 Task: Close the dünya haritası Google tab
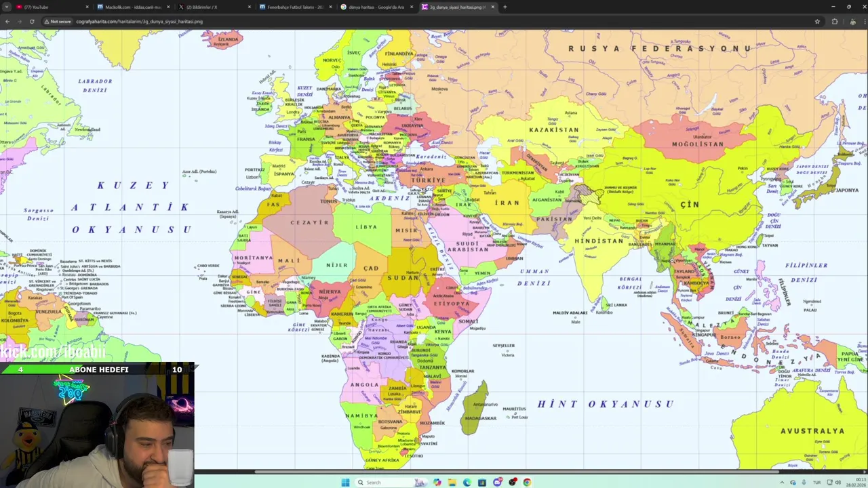(x=412, y=7)
